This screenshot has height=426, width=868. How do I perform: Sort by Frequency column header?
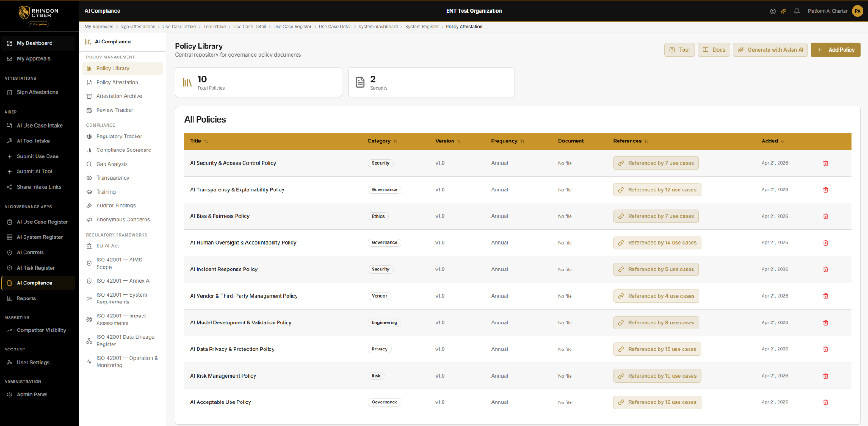pyautogui.click(x=508, y=141)
